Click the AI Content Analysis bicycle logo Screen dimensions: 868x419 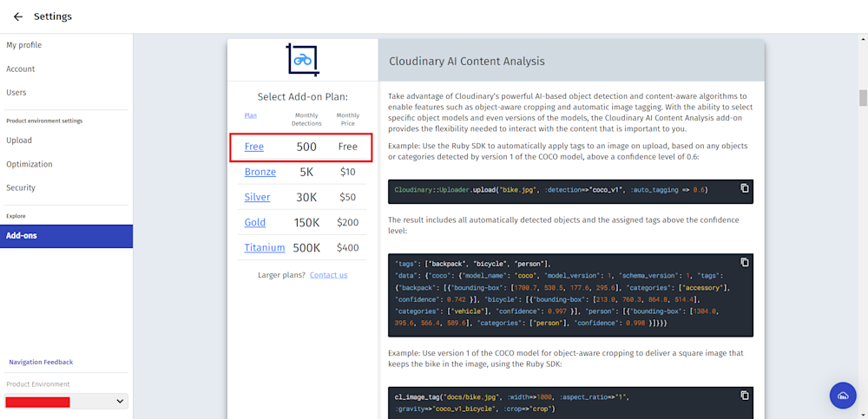tap(303, 60)
